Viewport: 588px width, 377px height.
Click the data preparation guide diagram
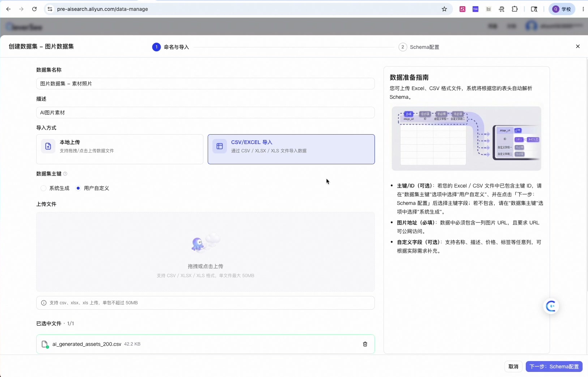coord(466,139)
